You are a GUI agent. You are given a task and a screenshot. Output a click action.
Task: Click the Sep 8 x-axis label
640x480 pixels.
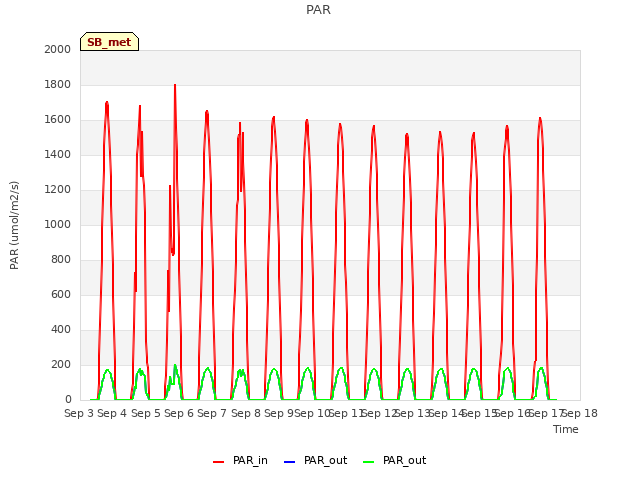(x=246, y=413)
